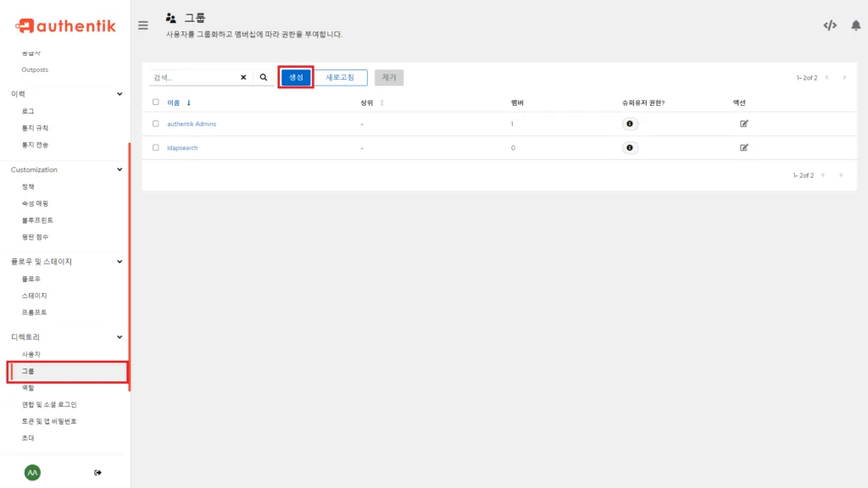
Task: Open the Outposts sidebar entry
Action: point(36,69)
